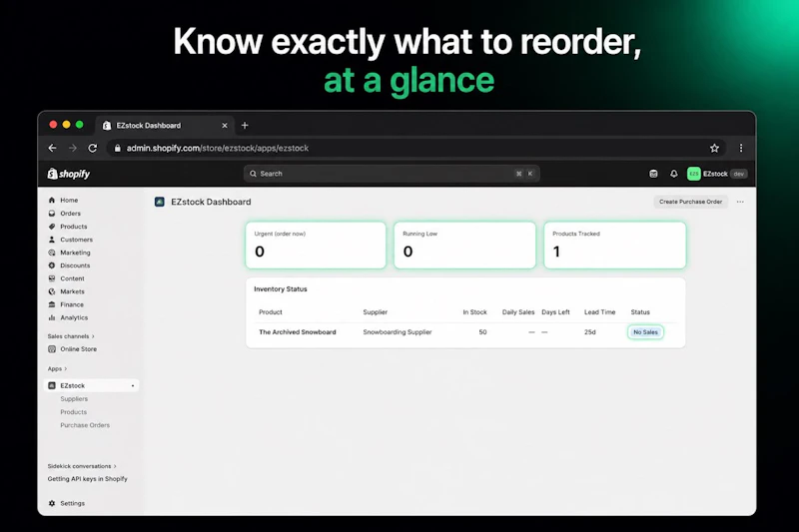Click the browser forward arrow
Image resolution: width=799 pixels, height=532 pixels.
coord(72,148)
